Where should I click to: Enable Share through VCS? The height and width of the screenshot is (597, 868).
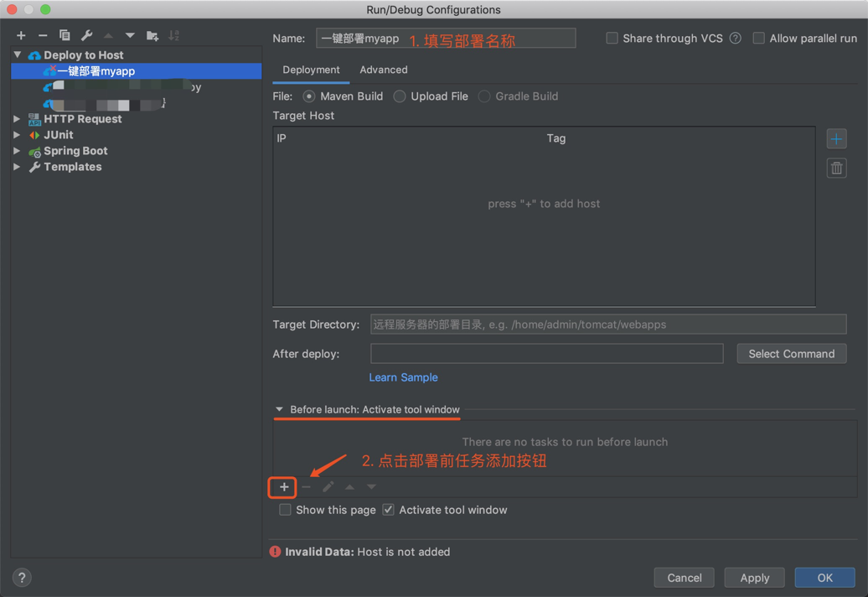coord(612,38)
